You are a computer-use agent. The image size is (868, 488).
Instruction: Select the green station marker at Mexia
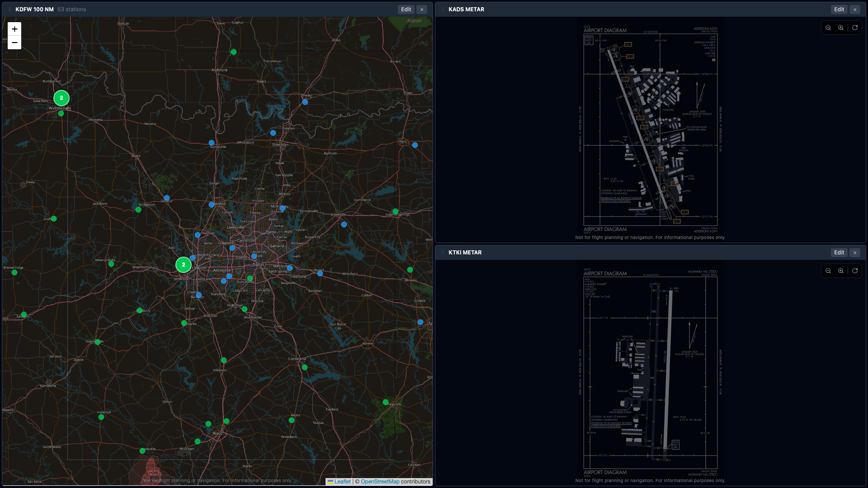(292, 420)
